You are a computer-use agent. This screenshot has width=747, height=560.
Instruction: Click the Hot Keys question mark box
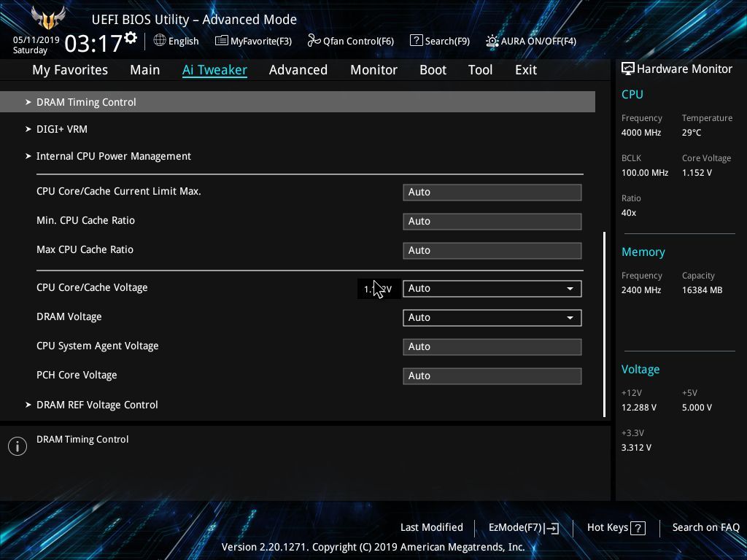pos(638,528)
